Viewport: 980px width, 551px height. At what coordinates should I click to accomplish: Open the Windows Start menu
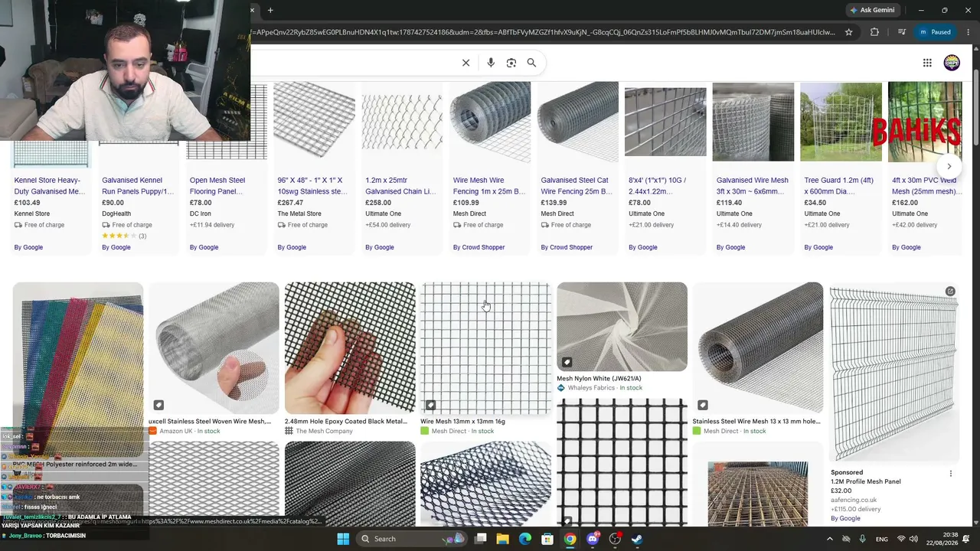tap(343, 539)
